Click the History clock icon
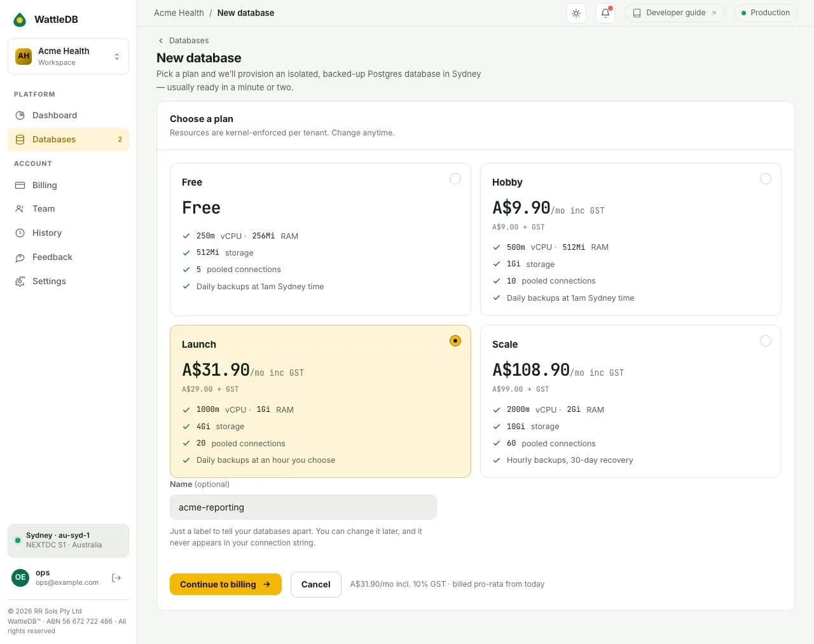Image resolution: width=814 pixels, height=644 pixels. point(20,233)
